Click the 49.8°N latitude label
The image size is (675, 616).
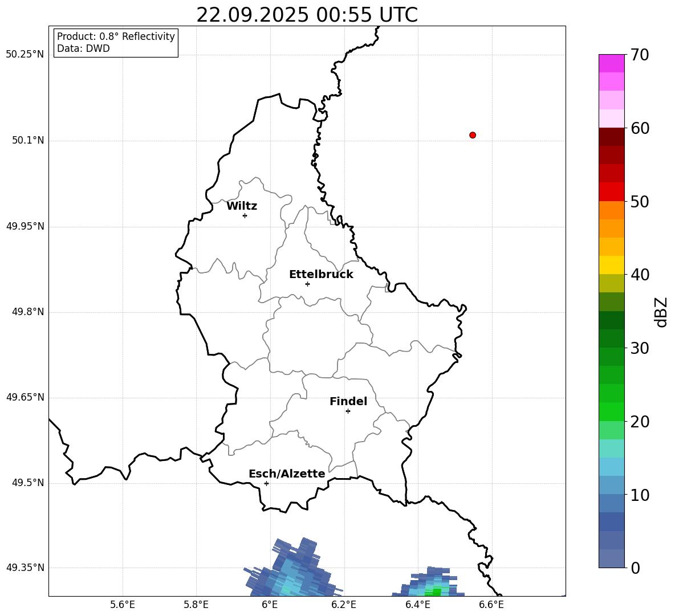[x=28, y=312]
